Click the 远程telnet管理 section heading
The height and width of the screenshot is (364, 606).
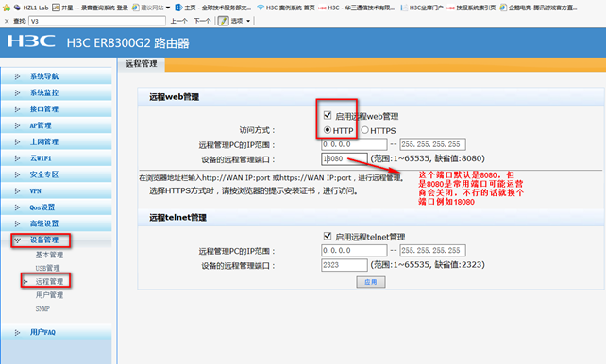pos(177,217)
